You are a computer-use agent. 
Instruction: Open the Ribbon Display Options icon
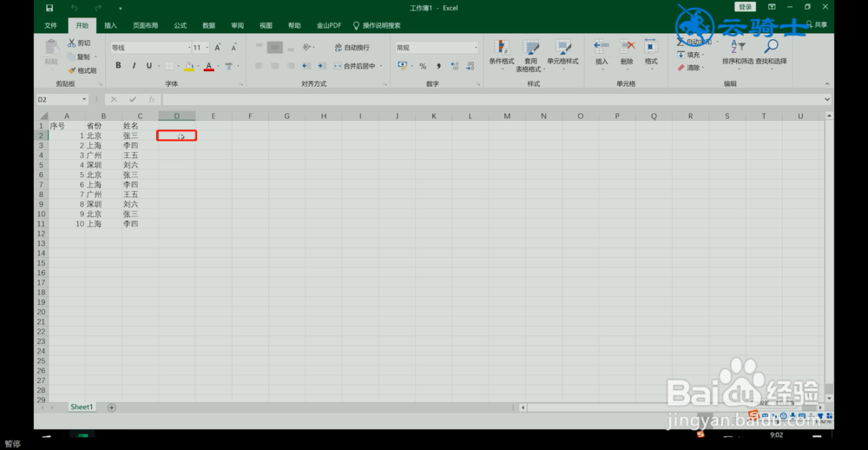coord(772,7)
